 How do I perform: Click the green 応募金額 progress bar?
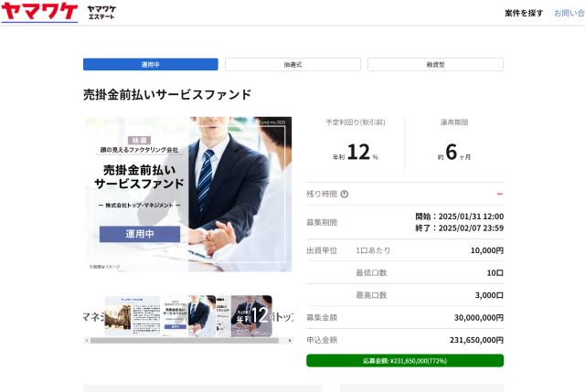pos(405,361)
